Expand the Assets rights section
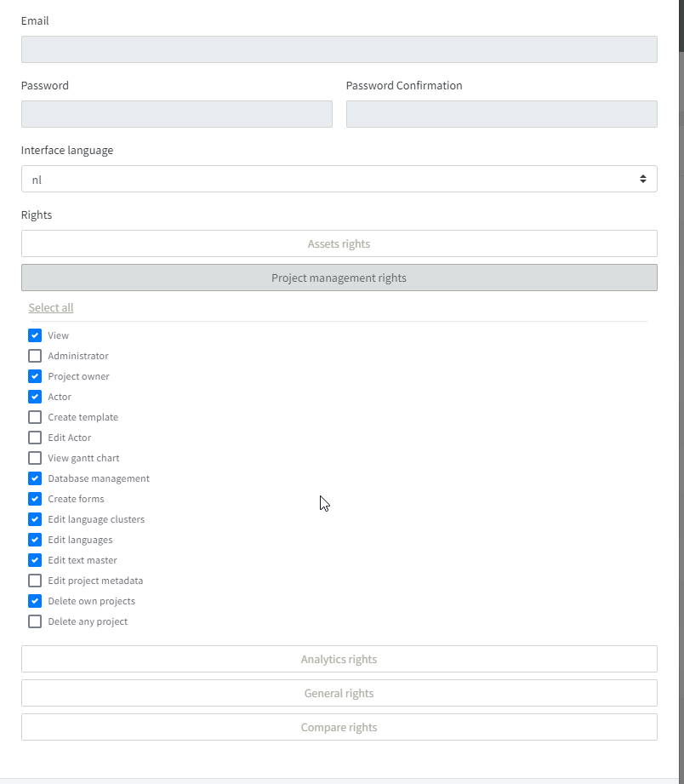The height and width of the screenshot is (784, 684). click(x=339, y=243)
